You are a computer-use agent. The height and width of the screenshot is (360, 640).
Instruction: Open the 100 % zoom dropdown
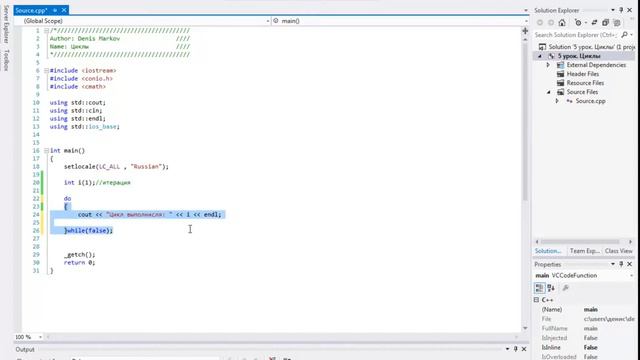40,337
